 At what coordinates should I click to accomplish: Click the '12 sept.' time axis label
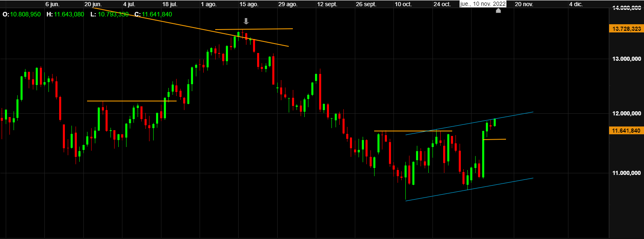327,4
